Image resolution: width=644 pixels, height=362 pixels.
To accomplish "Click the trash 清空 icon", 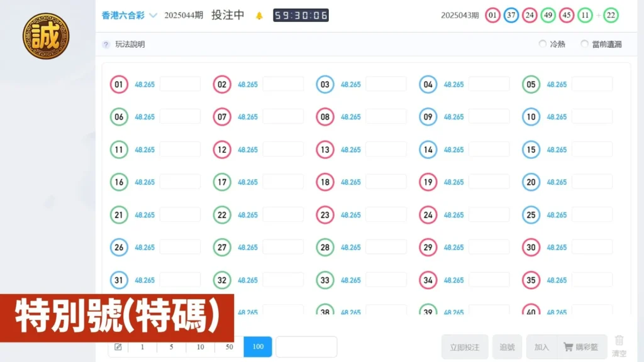I will click(619, 340).
